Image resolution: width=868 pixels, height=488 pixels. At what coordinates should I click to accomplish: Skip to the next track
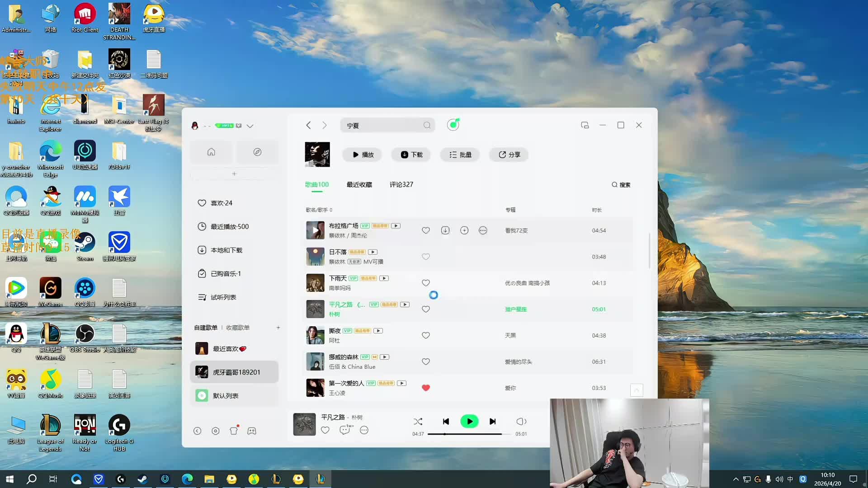tap(493, 422)
